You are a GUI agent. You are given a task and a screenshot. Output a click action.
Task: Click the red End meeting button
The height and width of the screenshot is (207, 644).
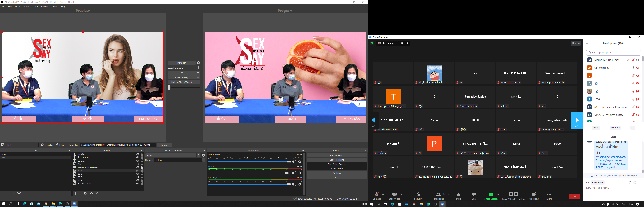574,196
